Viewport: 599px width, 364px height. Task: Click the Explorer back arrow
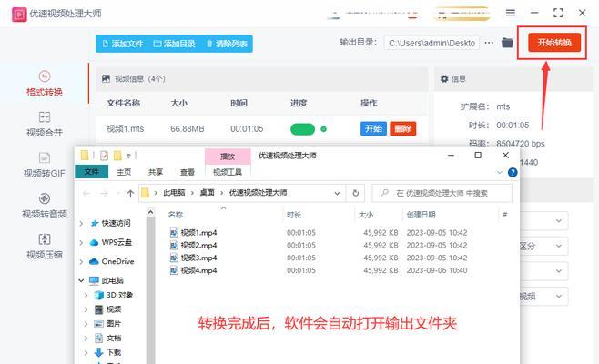[x=86, y=193]
